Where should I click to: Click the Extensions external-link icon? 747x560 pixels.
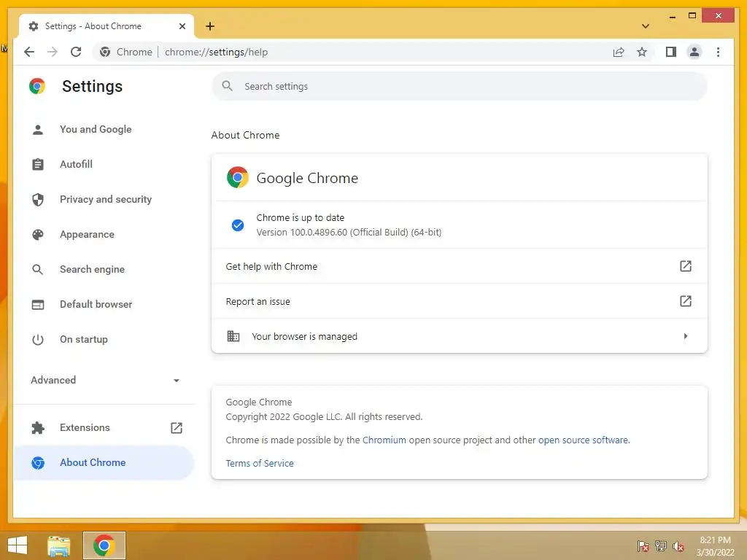click(177, 427)
